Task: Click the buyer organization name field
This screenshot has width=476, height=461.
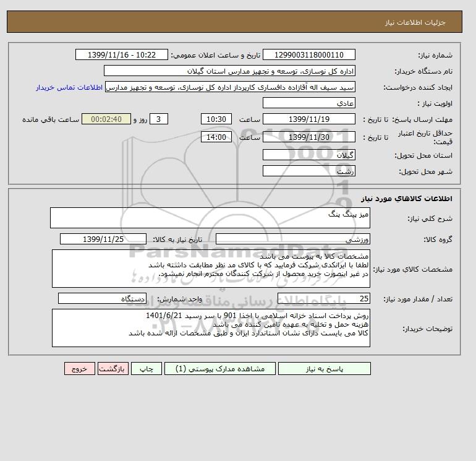Action: click(x=229, y=71)
